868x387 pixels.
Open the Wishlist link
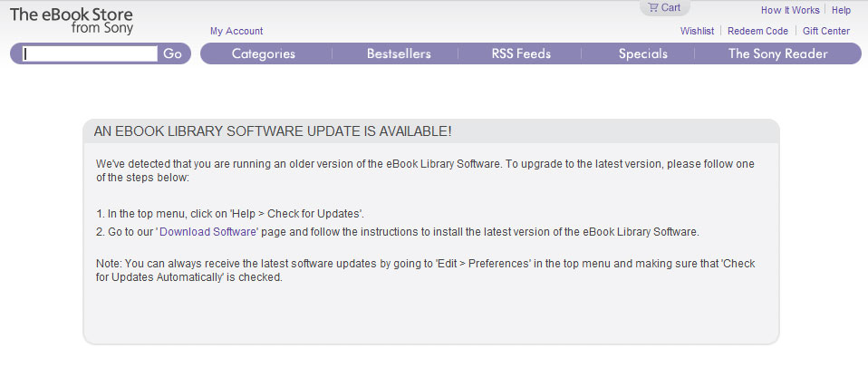click(697, 31)
